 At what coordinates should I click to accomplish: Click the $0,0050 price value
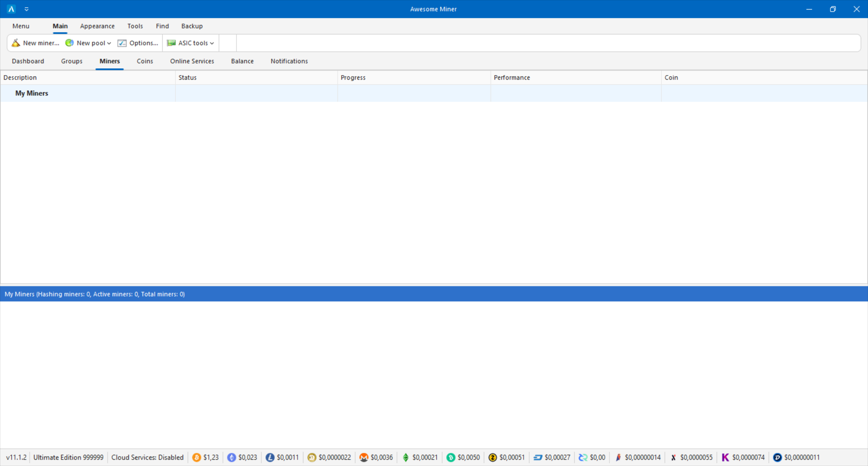pyautogui.click(x=469, y=457)
